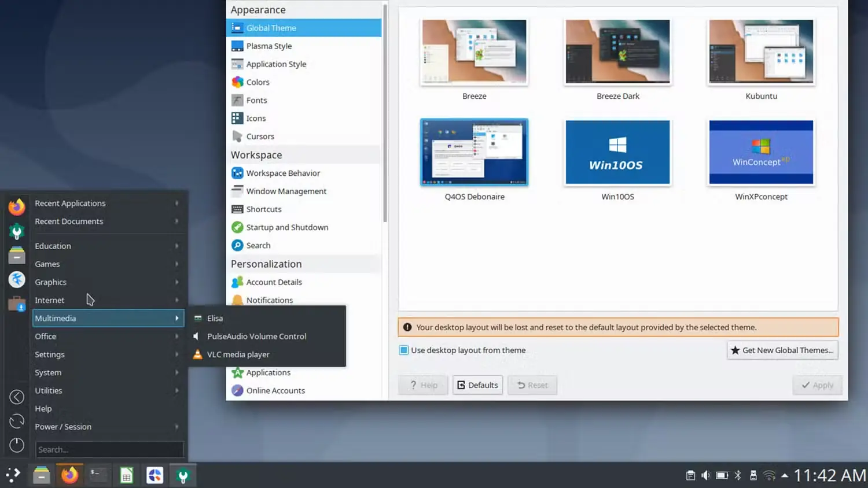The height and width of the screenshot is (488, 868).
Task: Click the Defaults button
Action: tap(477, 385)
